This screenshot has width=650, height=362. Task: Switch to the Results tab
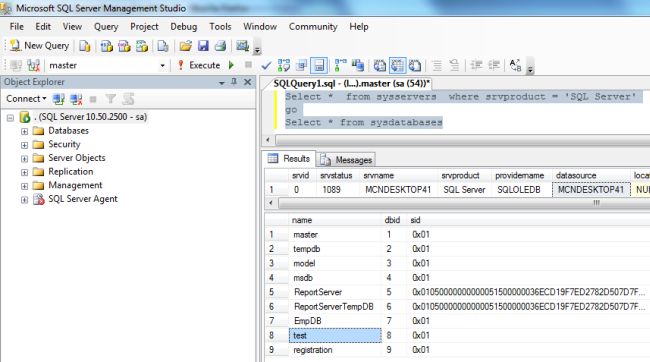(x=289, y=159)
